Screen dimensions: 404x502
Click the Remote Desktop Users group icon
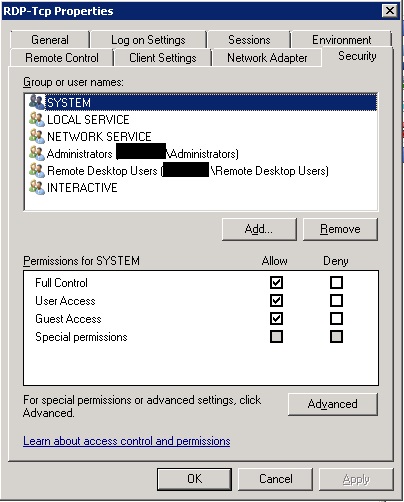tap(37, 170)
